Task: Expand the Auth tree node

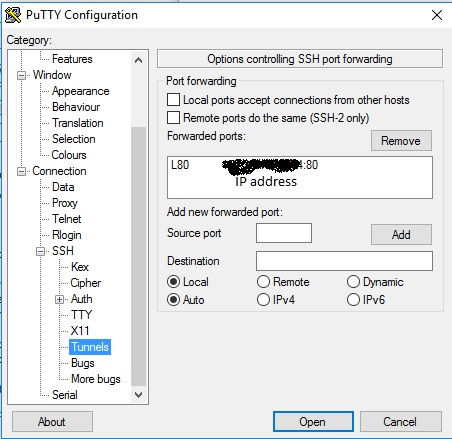Action: coord(59,299)
